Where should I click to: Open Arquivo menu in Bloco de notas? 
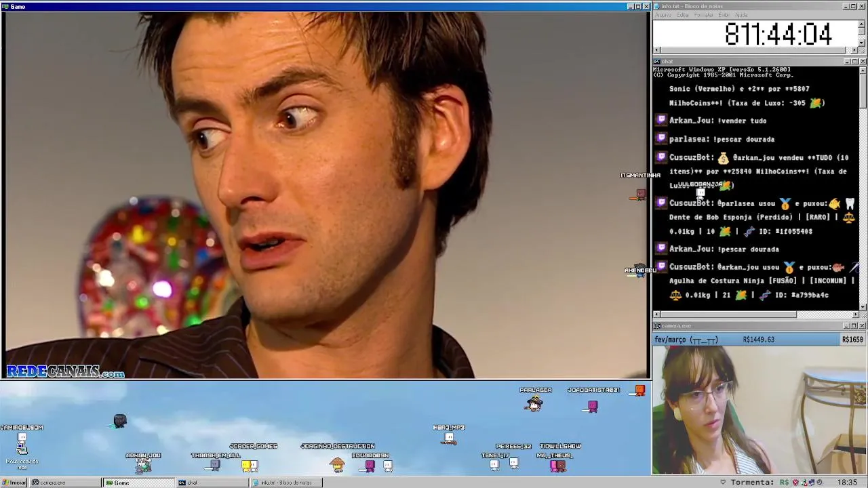click(663, 15)
